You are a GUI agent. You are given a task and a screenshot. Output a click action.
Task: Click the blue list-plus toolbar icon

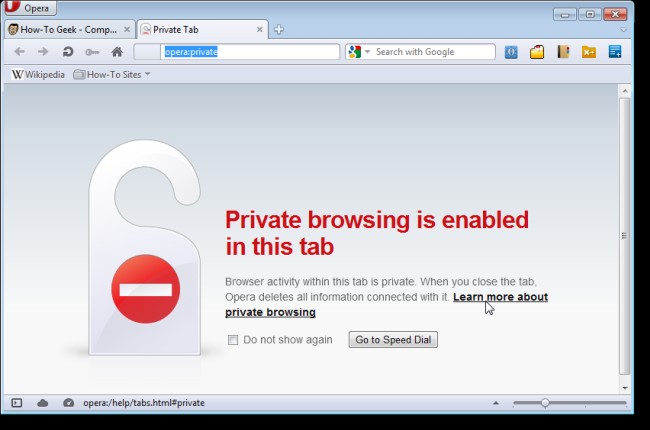[615, 52]
